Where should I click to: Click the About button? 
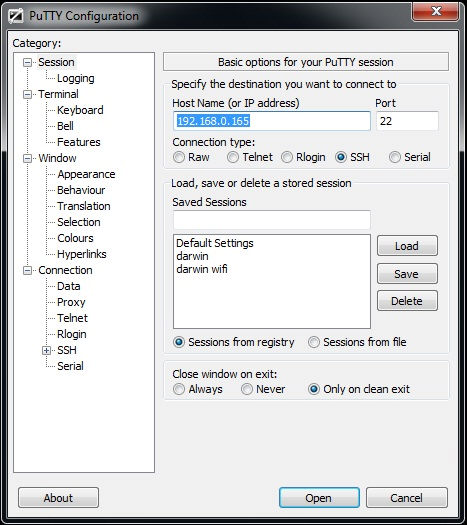(x=58, y=498)
